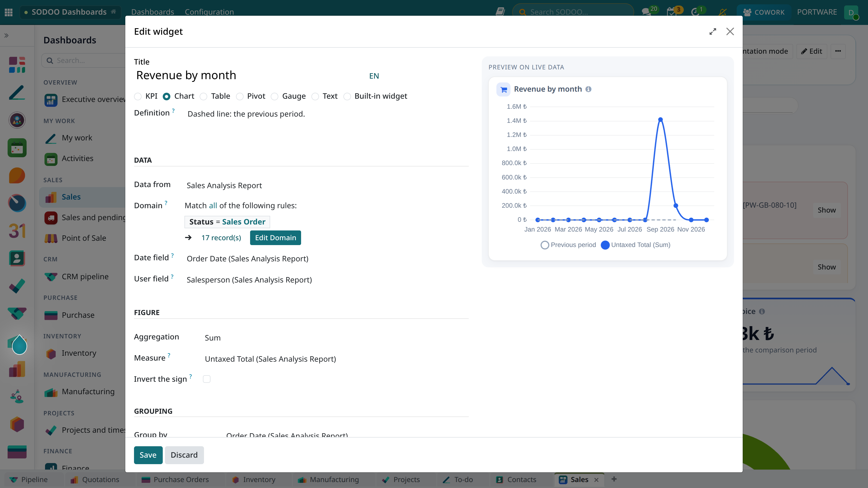Viewport: 868px width, 488px height.
Task: Click the Sep 2026 peak data point
Action: pos(660,120)
